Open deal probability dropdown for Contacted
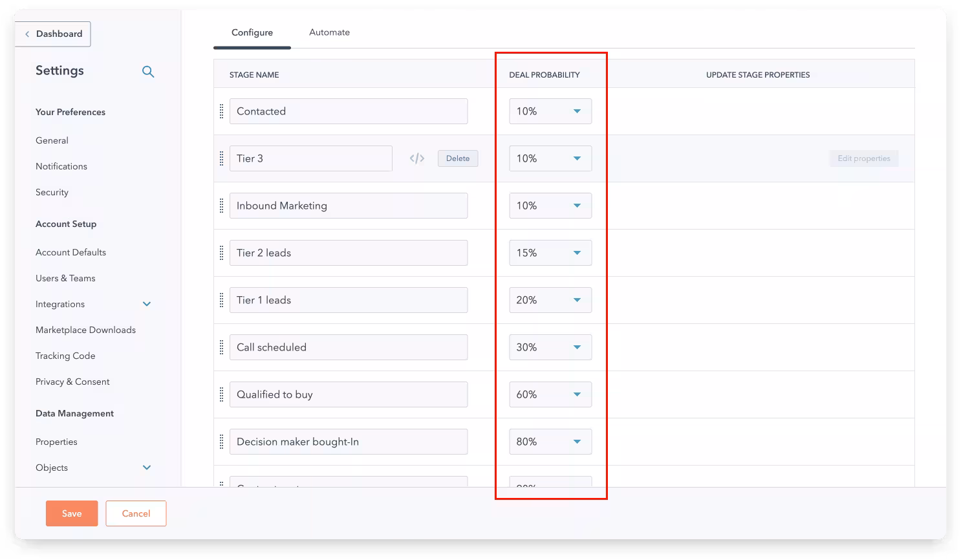The image size is (961, 560). pos(550,111)
